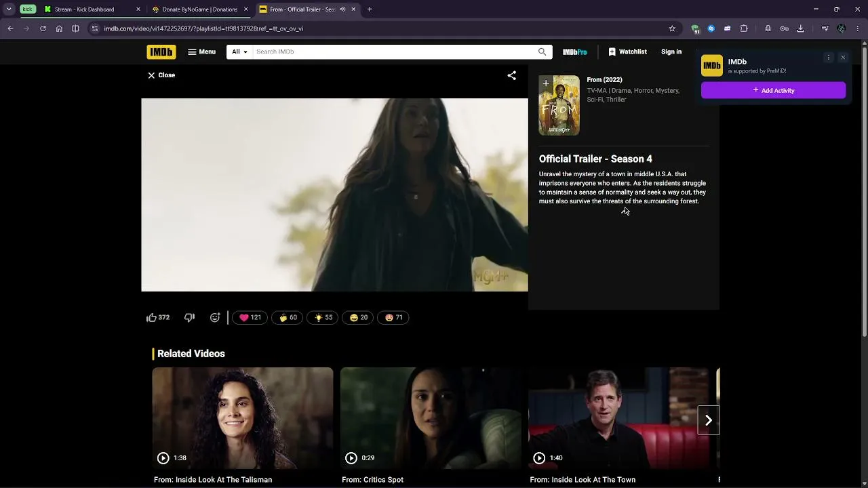React with the clapping emoji (60)
Viewport: 868px width, 488px height.
[288, 317]
